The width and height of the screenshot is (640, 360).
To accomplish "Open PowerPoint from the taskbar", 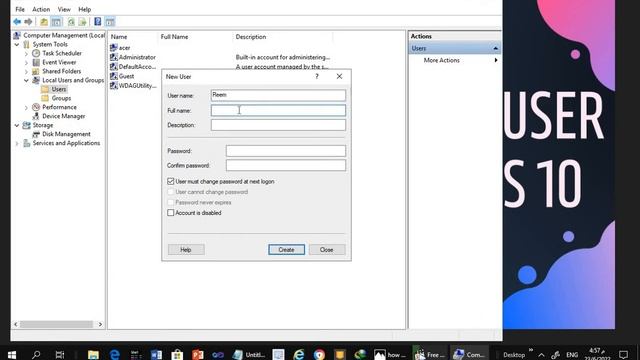I will 198,354.
